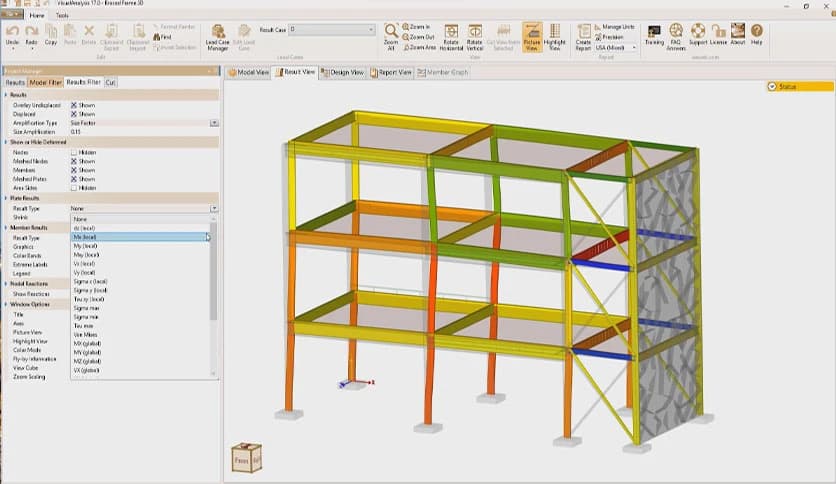
Task: Select the Zoom Area tool
Action: [x=420, y=47]
